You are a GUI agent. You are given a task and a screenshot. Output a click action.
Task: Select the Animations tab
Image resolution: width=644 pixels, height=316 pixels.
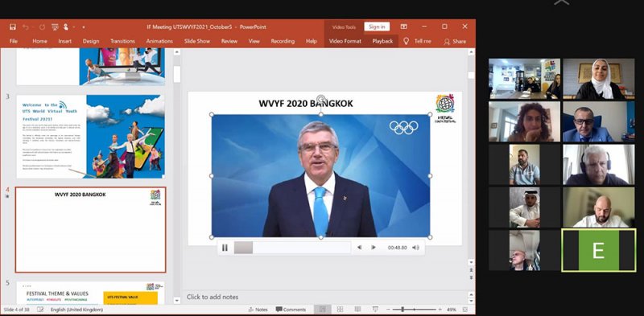click(x=159, y=41)
